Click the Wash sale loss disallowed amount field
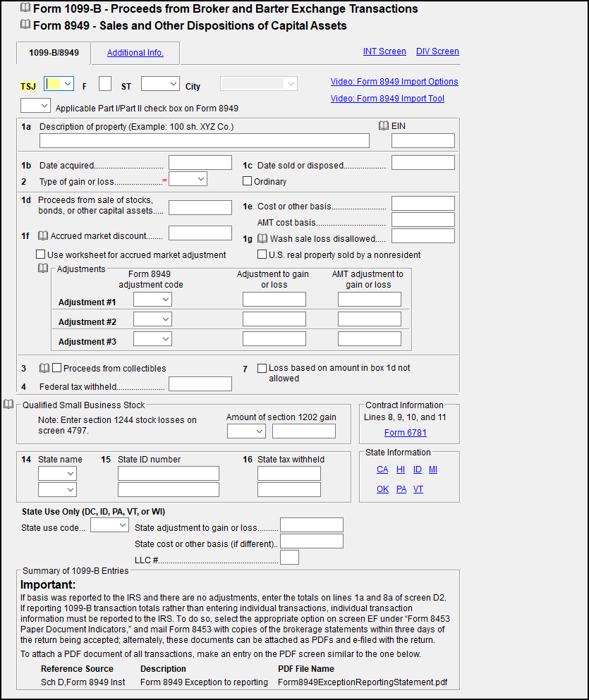This screenshot has width=589, height=700. coord(423,236)
